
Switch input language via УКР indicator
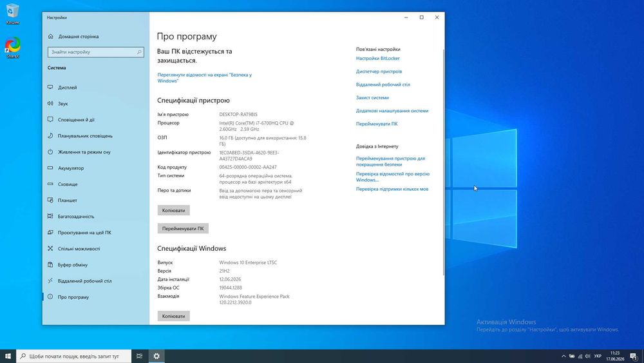pyautogui.click(x=598, y=356)
